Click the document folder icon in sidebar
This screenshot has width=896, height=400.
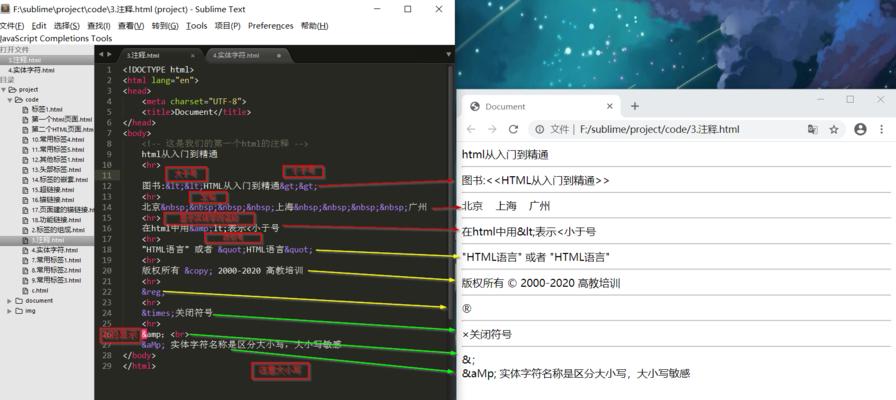coord(19,301)
